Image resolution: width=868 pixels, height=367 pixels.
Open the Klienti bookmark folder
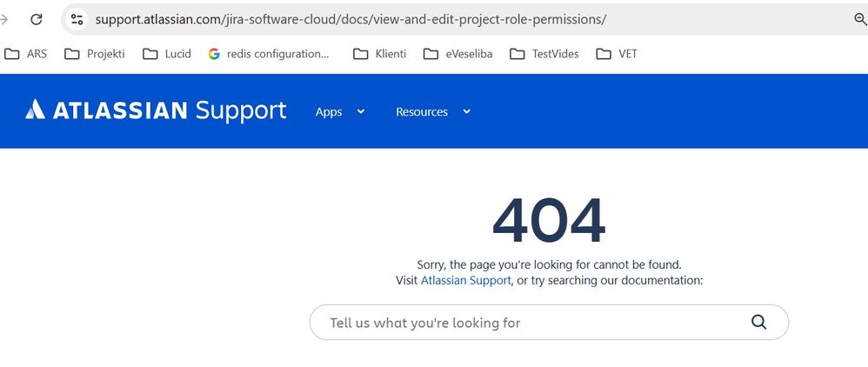[x=380, y=54]
